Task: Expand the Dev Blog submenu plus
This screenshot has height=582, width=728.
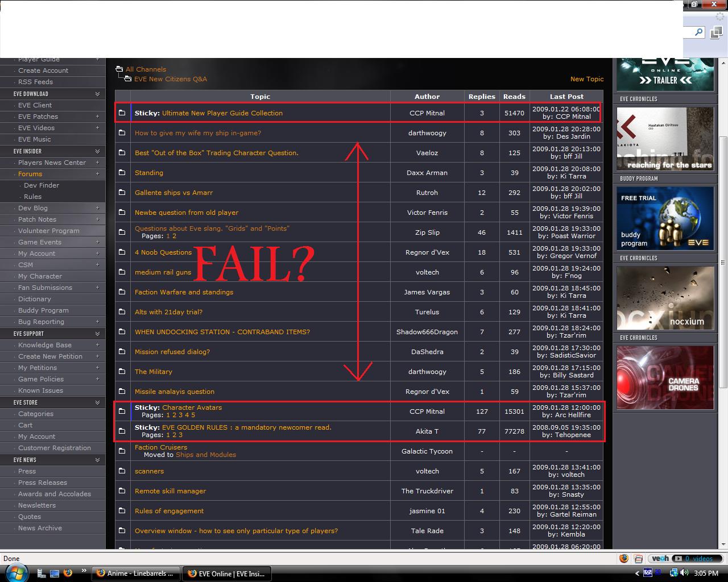Action: click(x=97, y=208)
